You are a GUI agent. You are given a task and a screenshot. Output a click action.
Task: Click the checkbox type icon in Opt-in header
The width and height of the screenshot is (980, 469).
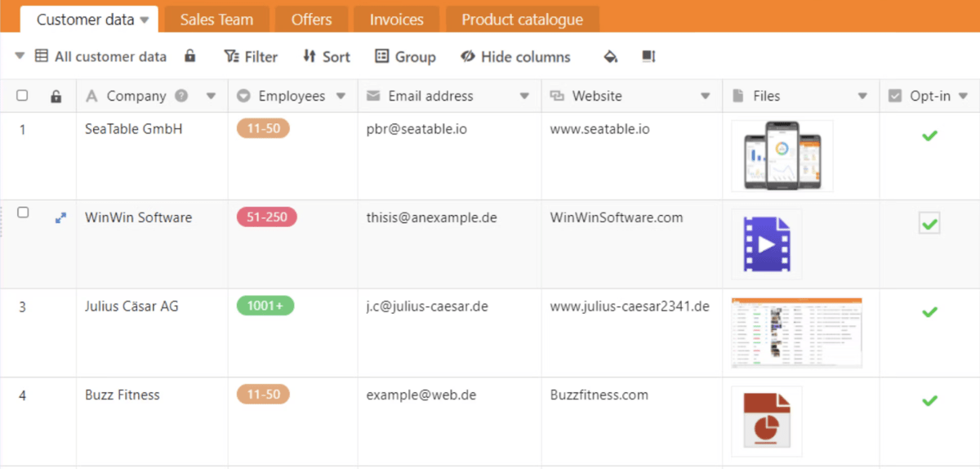point(895,96)
